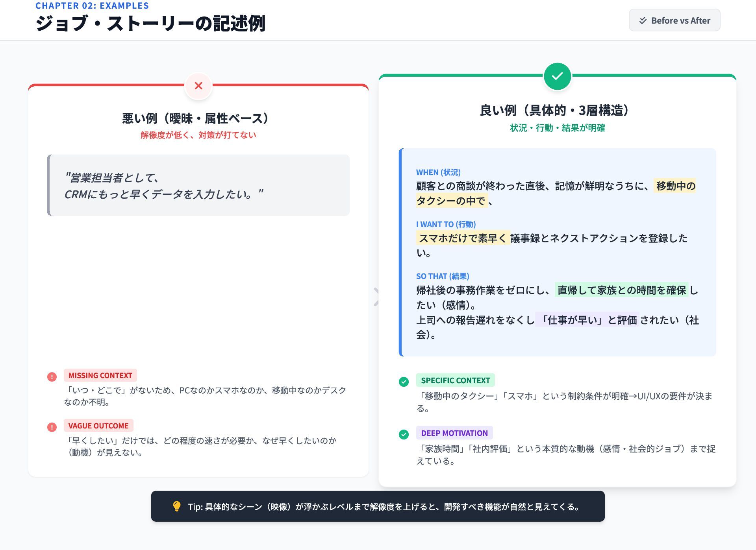The height and width of the screenshot is (550, 756).
Task: Click the purple highlighted 「仕事が早い」と評価 phrase
Action: point(587,320)
